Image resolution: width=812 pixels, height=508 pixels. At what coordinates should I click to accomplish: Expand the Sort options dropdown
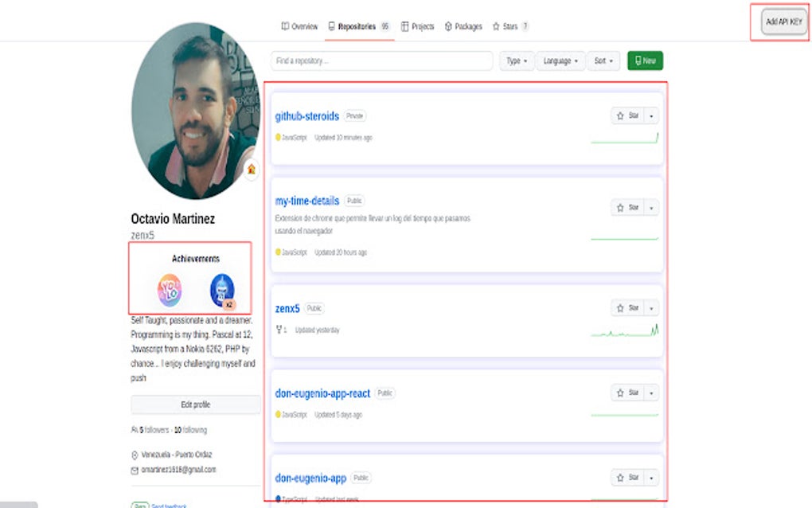pyautogui.click(x=603, y=61)
